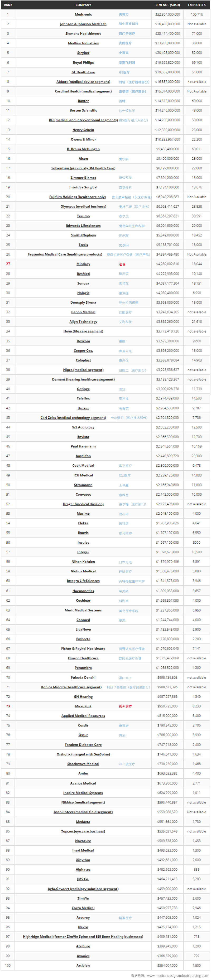Click the RANK column header
211x980 pixels.
[8, 5]
